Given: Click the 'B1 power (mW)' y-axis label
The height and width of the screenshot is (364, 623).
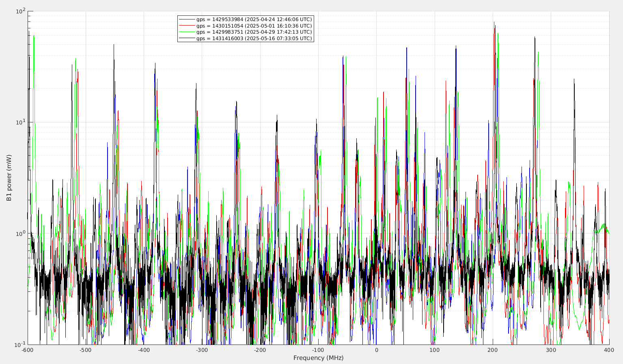Looking at the screenshot, I should [9, 178].
